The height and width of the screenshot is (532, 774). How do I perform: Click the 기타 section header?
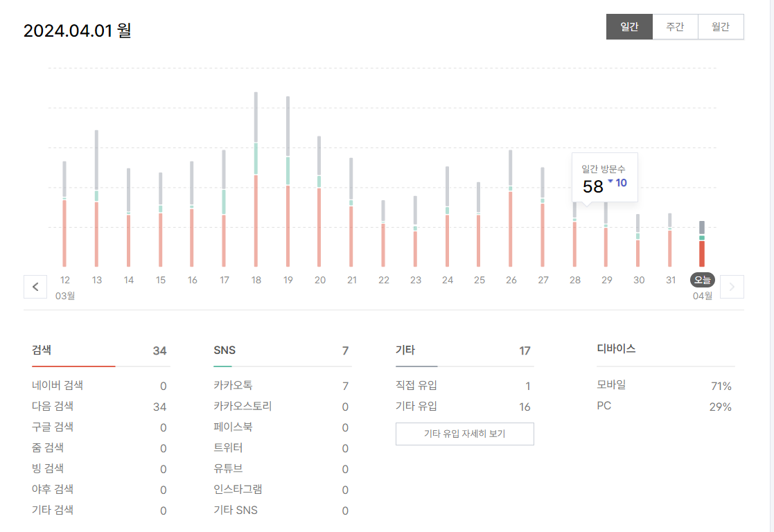click(x=405, y=350)
